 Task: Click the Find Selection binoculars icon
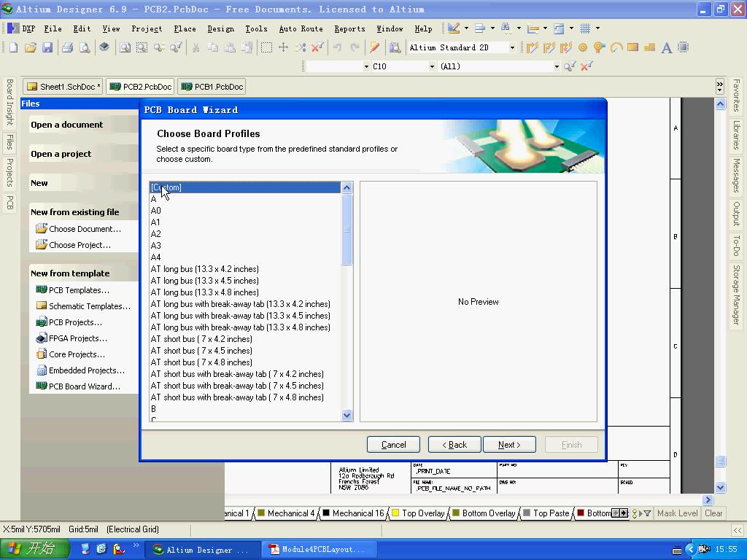[506, 28]
